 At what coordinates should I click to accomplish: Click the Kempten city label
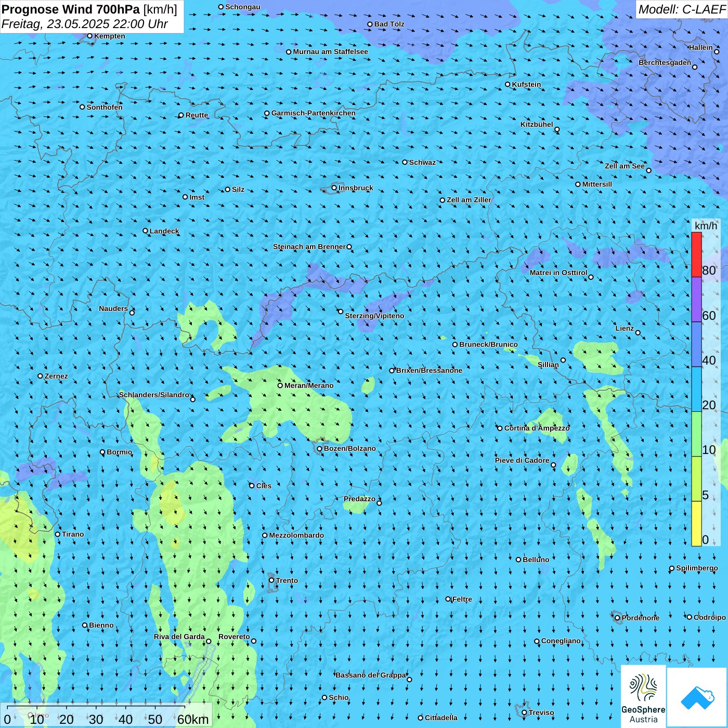(110, 36)
